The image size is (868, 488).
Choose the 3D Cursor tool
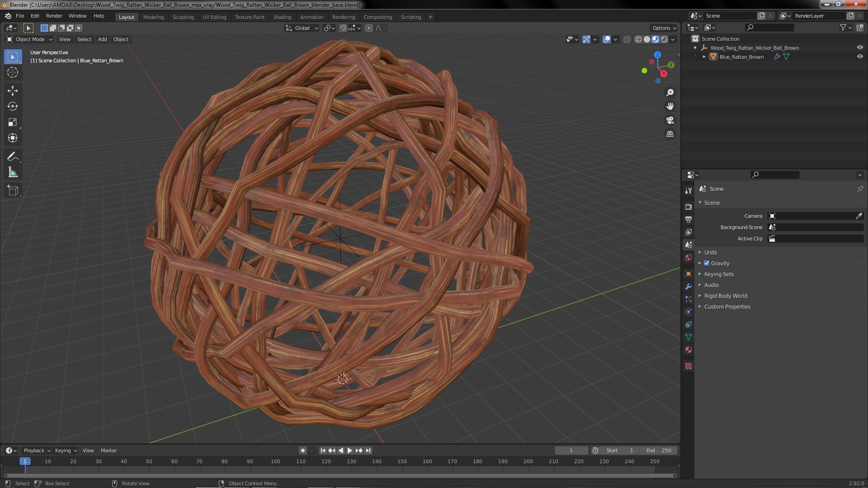(13, 73)
